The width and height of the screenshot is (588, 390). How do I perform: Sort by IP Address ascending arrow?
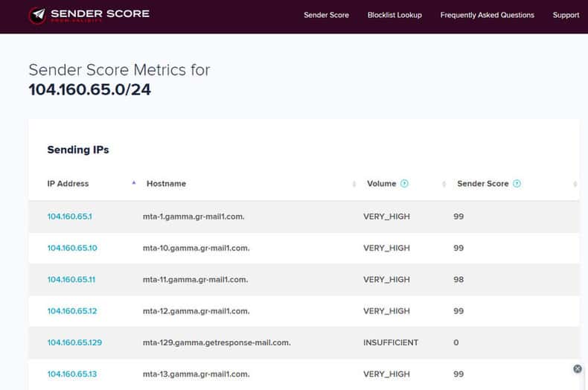tap(134, 183)
